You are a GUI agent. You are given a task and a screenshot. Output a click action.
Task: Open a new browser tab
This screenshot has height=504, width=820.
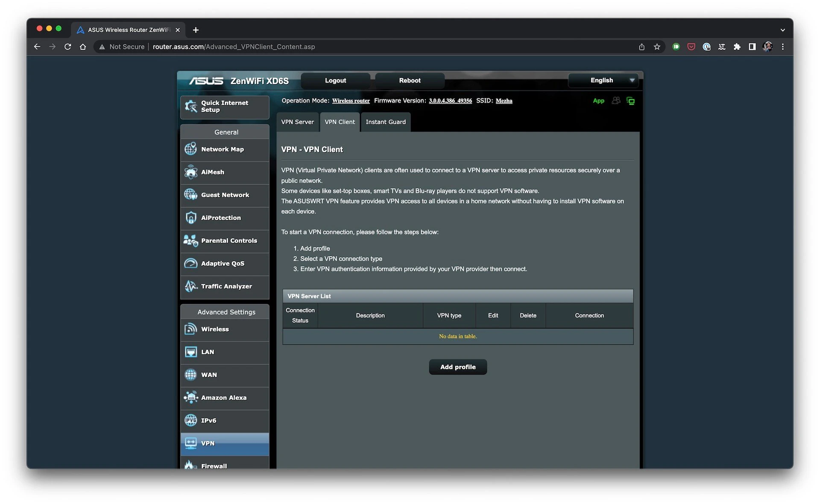[196, 30]
